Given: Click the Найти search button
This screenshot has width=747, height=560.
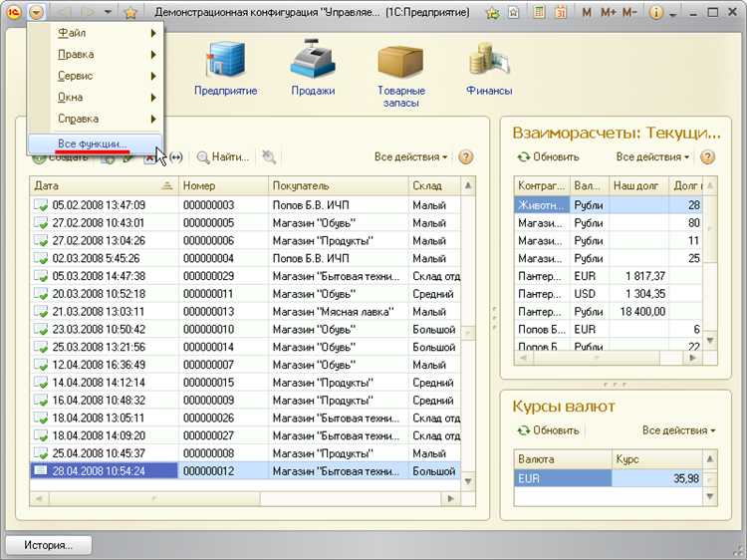Looking at the screenshot, I should click(223, 157).
